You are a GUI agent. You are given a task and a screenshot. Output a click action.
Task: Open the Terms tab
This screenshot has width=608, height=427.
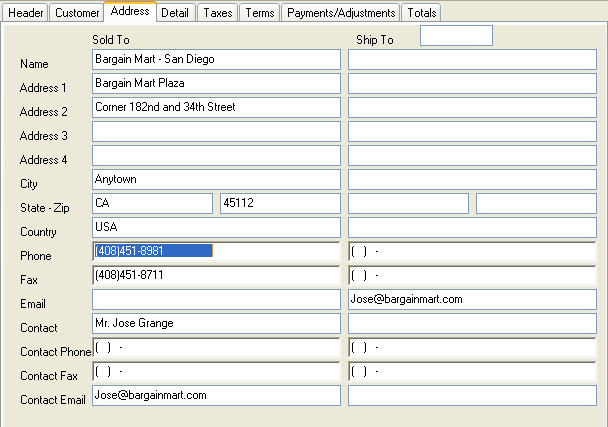click(x=260, y=13)
